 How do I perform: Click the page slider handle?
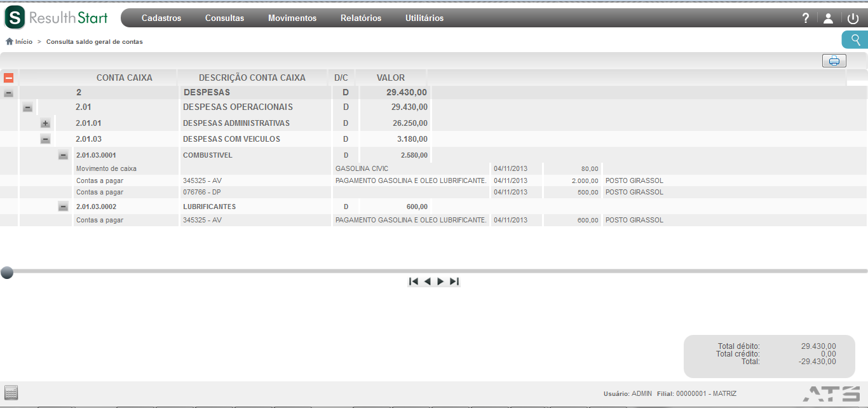[x=7, y=273]
